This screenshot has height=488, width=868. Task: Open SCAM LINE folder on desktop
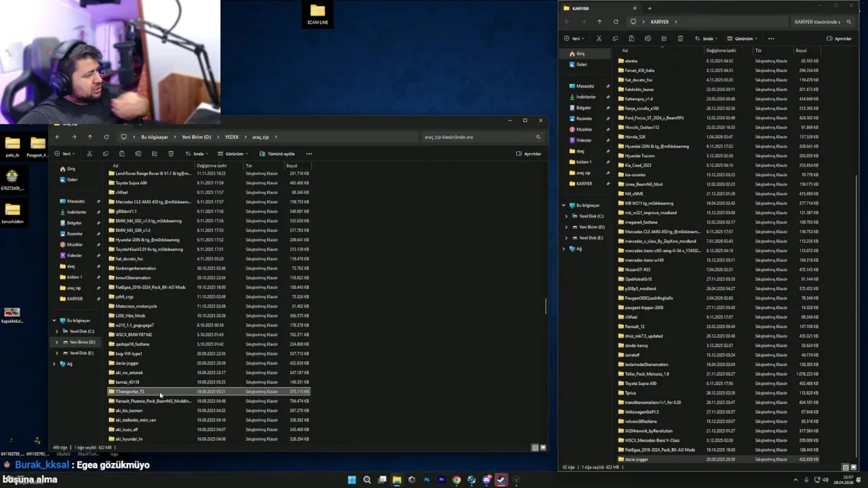click(x=317, y=14)
